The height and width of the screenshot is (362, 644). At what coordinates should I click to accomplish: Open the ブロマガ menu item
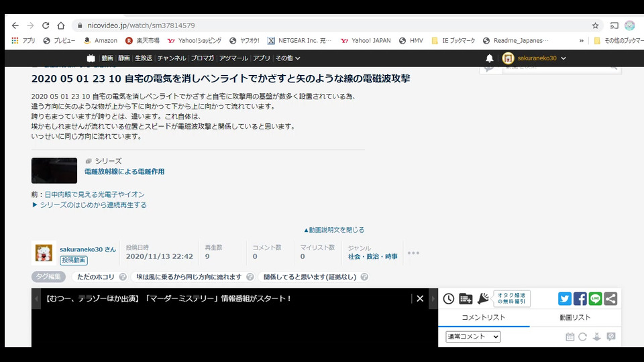(x=203, y=58)
